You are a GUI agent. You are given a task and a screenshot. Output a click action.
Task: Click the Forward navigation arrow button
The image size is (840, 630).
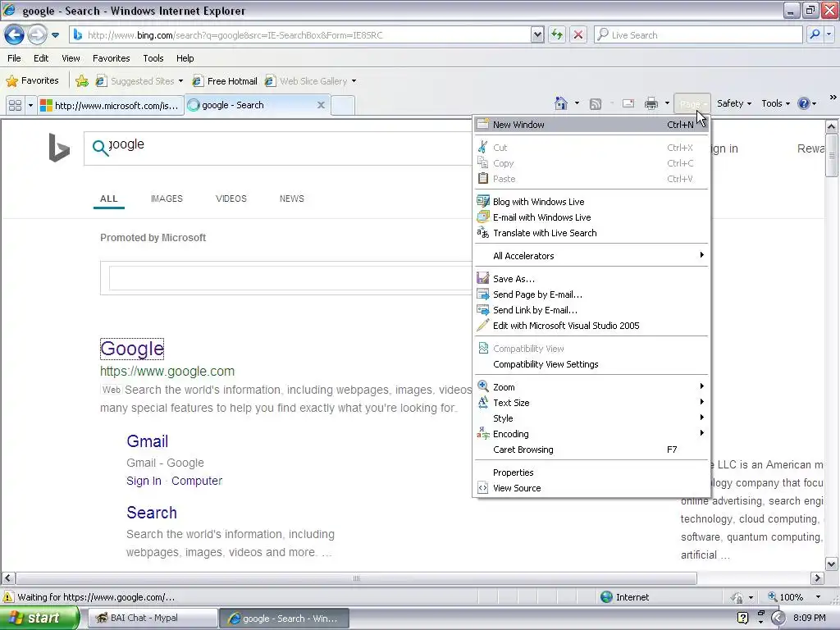coord(37,35)
